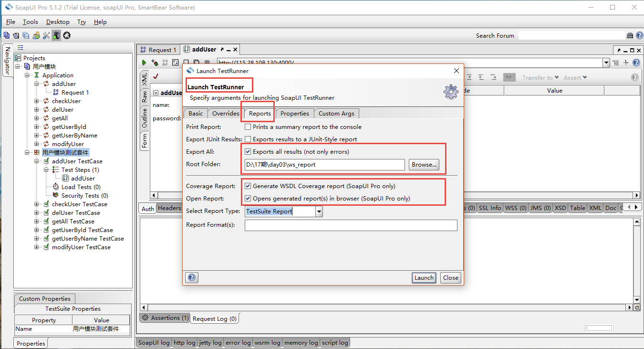Open the forum users icon in main toolbar
This screenshot has width=644, height=349.
coord(36,35)
